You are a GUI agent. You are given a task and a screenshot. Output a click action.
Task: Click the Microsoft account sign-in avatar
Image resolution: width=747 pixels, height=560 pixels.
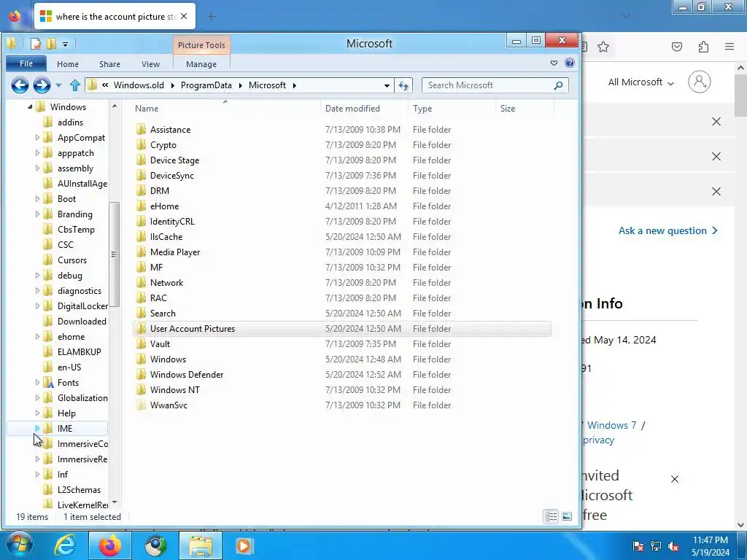[x=700, y=82]
